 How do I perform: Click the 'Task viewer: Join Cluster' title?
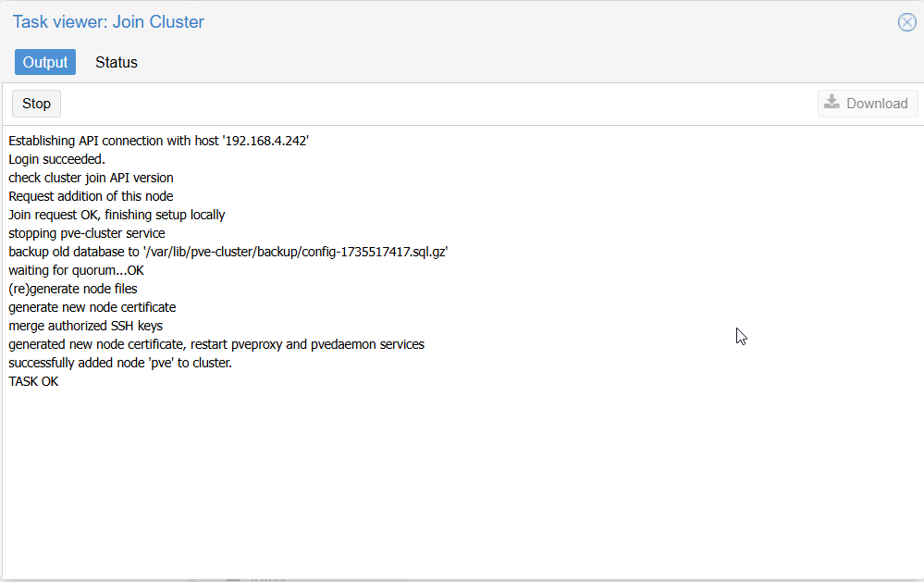[x=108, y=22]
